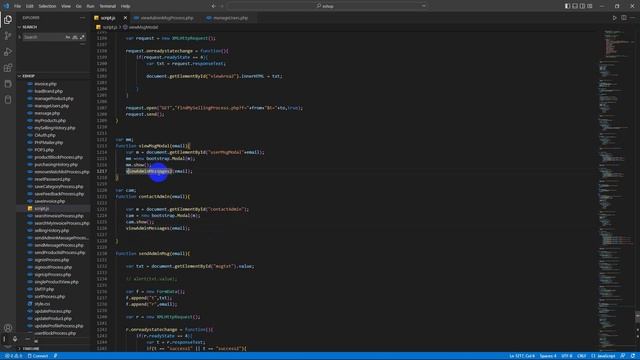Open the Selection menu
The height and width of the screenshot is (360, 640).
click(x=47, y=6)
